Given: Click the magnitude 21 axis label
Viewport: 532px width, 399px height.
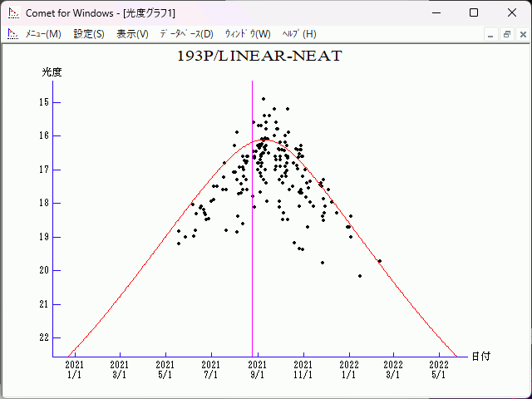Looking at the screenshot, I should click(44, 304).
